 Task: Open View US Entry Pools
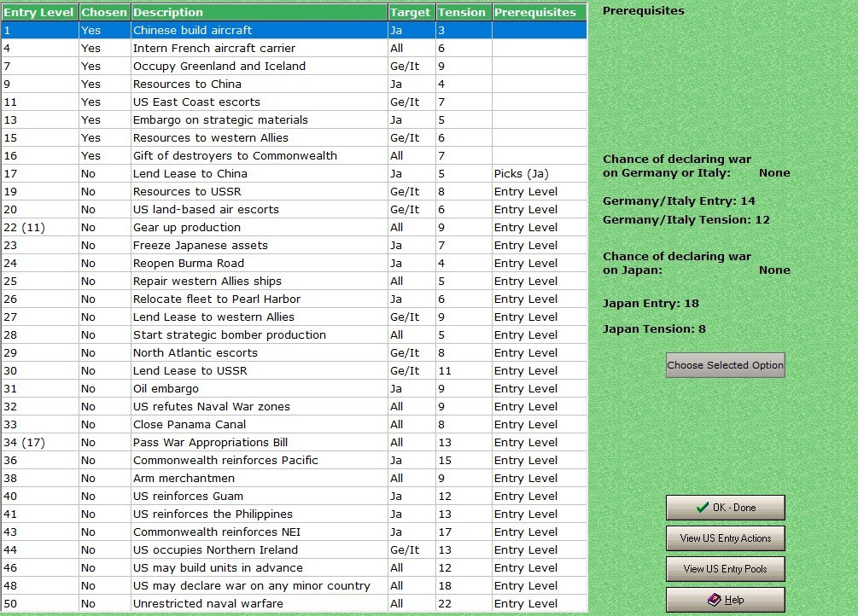pyautogui.click(x=725, y=569)
